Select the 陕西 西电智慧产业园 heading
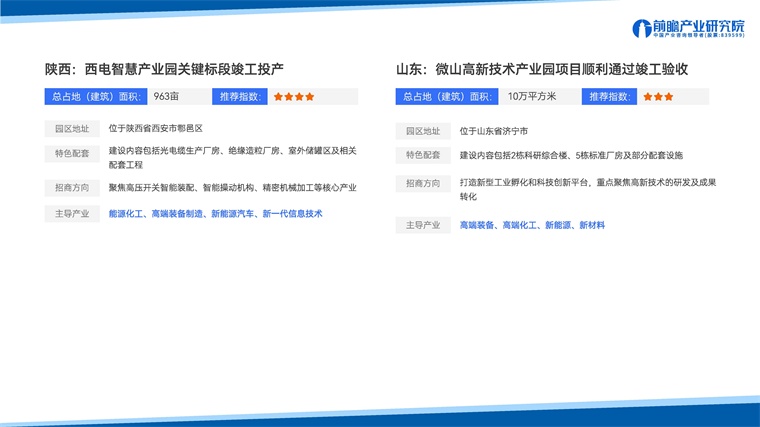 165,69
